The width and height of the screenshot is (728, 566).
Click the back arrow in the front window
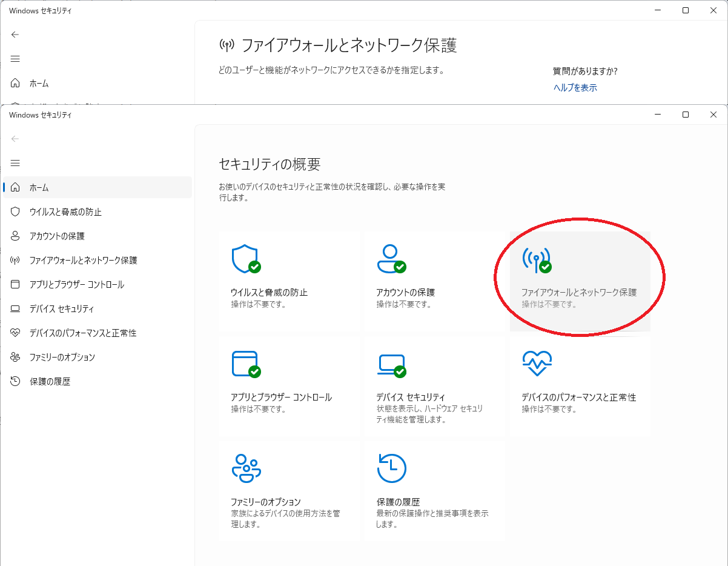coord(15,139)
